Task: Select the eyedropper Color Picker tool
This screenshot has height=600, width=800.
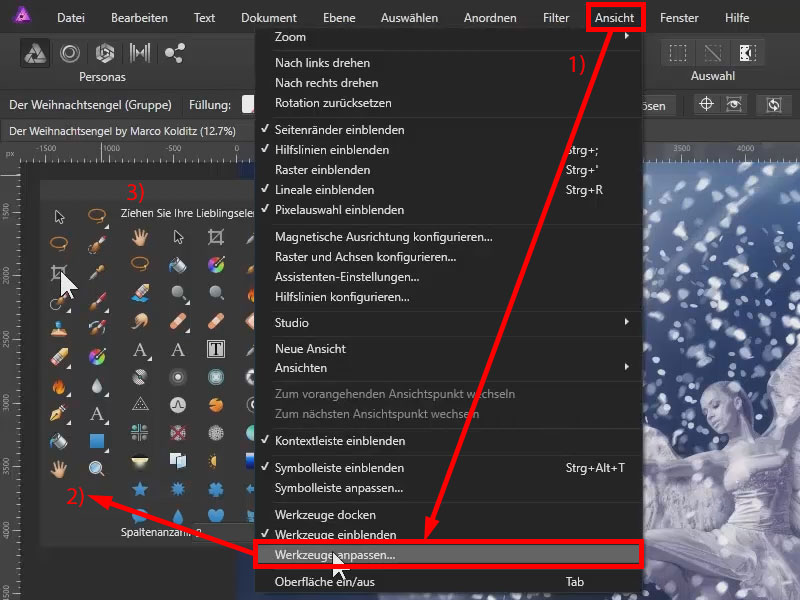Action: pos(96,271)
